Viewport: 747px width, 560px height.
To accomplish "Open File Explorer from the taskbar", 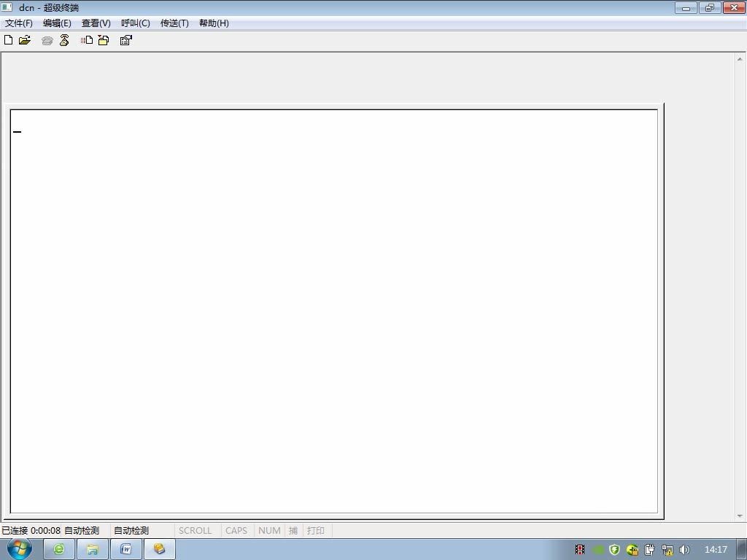I will pyautogui.click(x=93, y=549).
